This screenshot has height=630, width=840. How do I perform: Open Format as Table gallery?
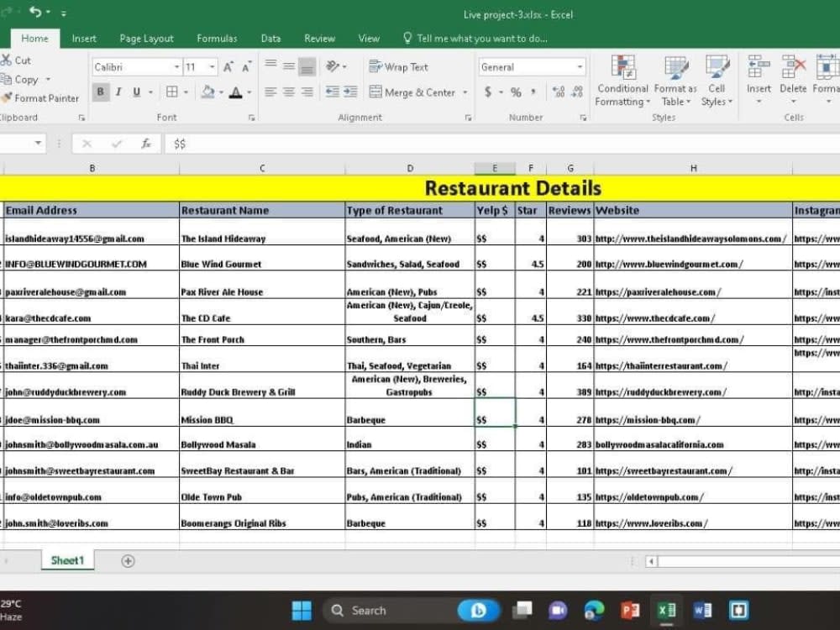pos(675,81)
